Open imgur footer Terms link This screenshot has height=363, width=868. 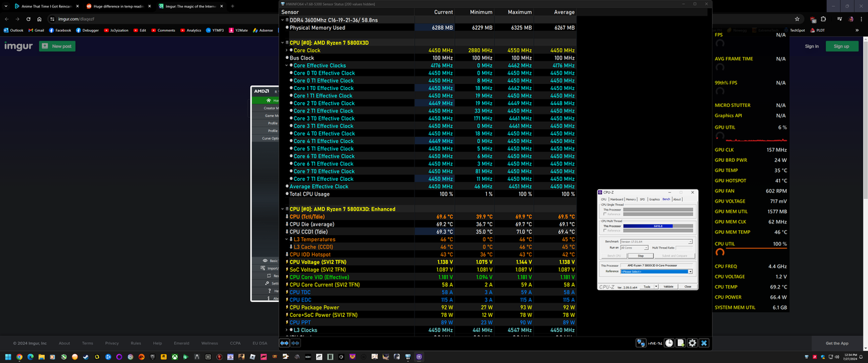pyautogui.click(x=87, y=343)
